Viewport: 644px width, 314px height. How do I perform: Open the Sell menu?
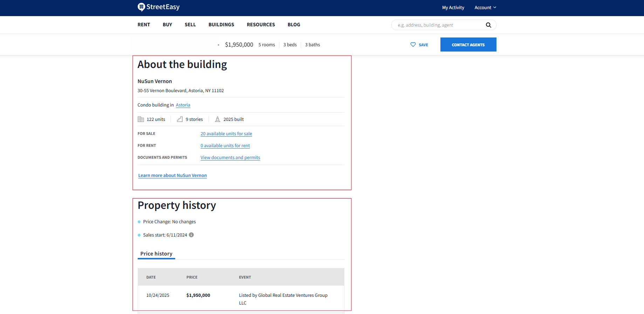190,25
